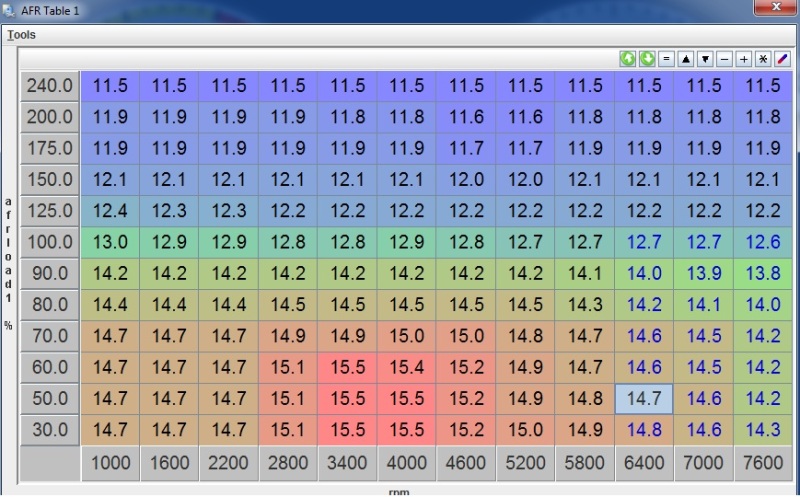The height and width of the screenshot is (497, 800).
Task: Select the 6400 rpm column header
Action: 644,463
